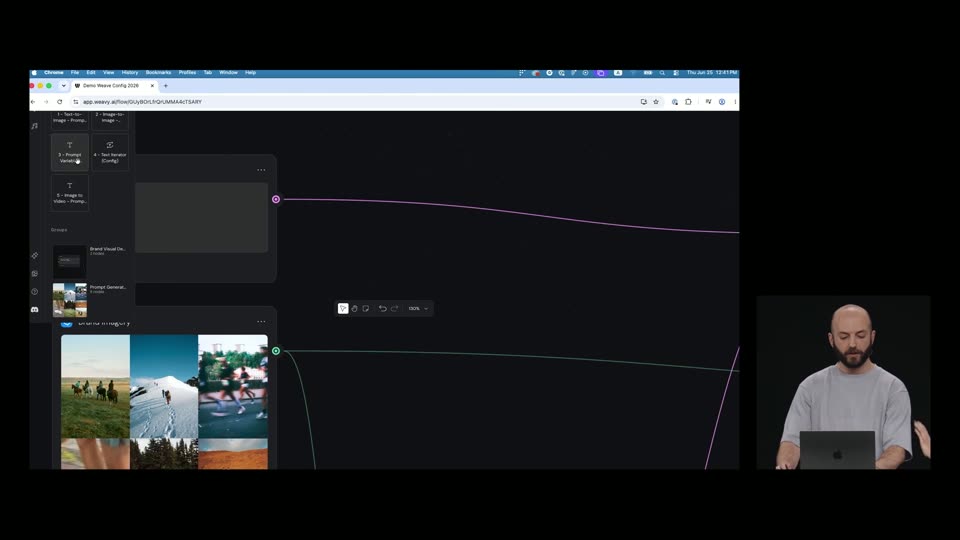Open the Apple menu

[34, 73]
